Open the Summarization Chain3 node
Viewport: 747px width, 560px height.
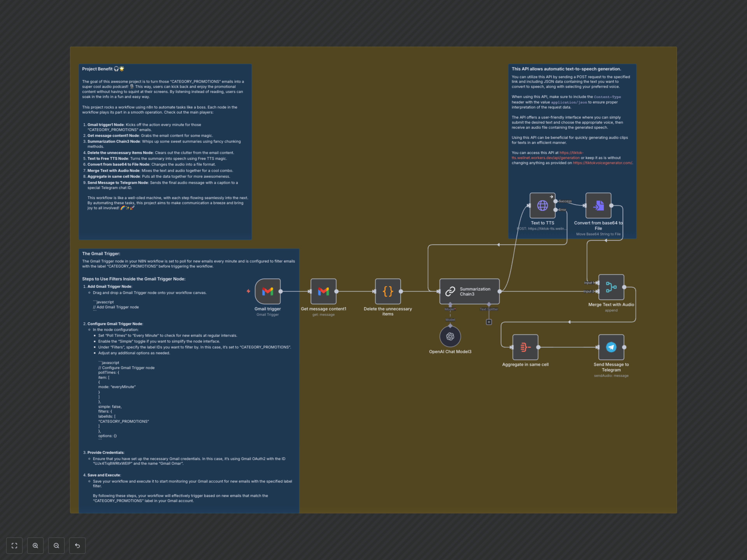pos(469,291)
